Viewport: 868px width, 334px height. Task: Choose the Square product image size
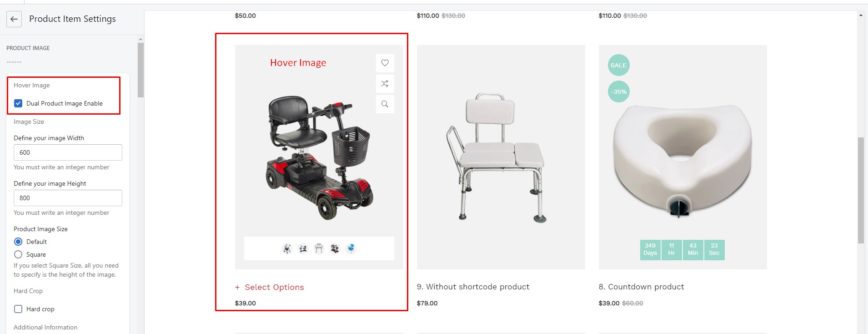[x=18, y=254]
